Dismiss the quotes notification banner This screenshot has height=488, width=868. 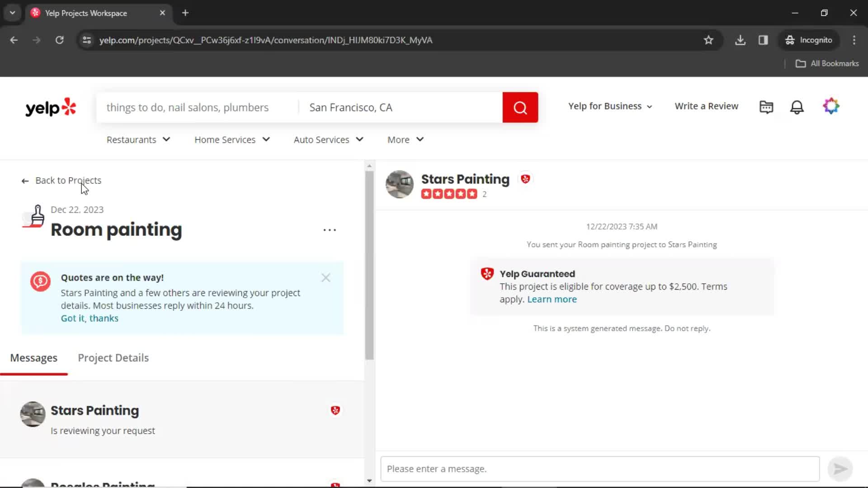coord(326,278)
